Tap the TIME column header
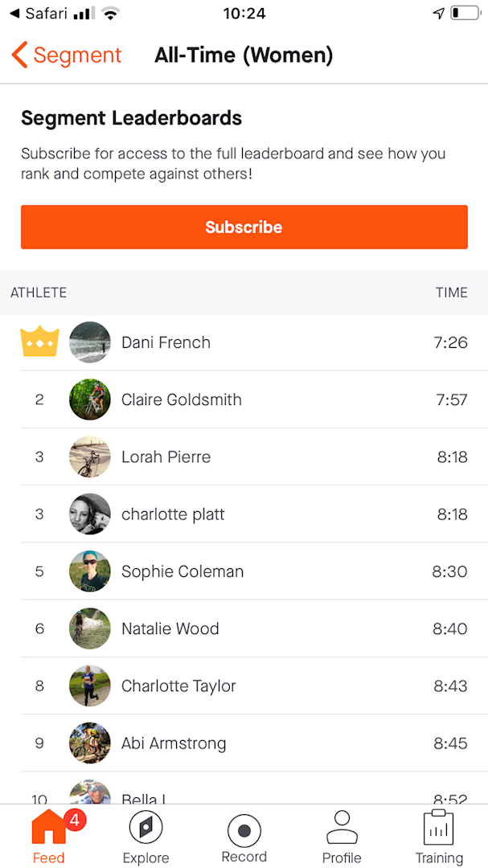The width and height of the screenshot is (488, 868). [451, 293]
